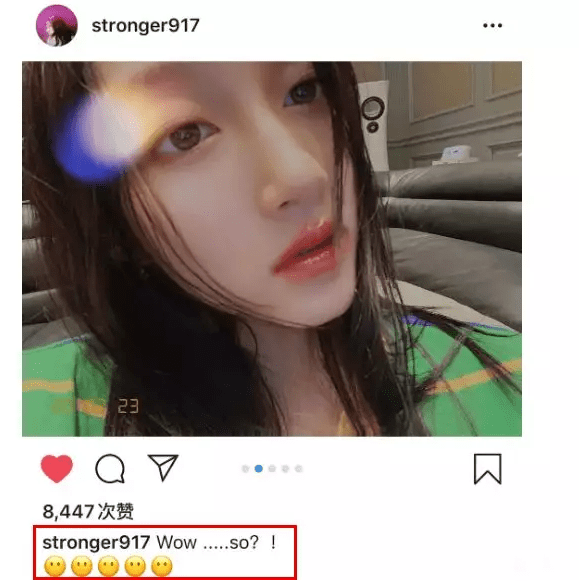
Task: Click the first emoji in the caption
Action: pos(55,566)
